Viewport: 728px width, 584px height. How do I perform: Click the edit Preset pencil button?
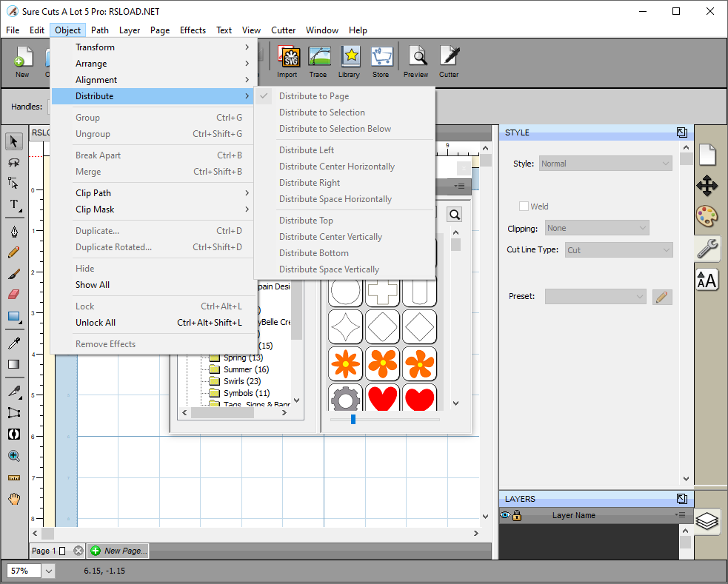click(662, 297)
